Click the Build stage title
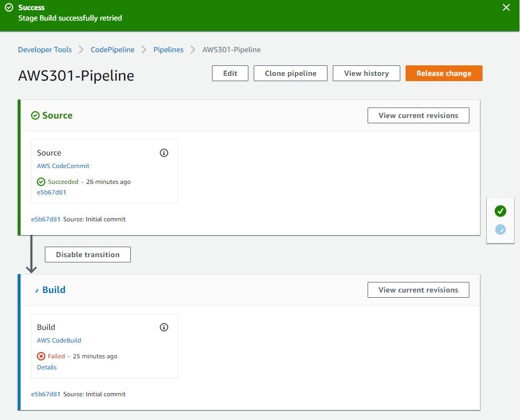The image size is (520, 420). (x=54, y=290)
